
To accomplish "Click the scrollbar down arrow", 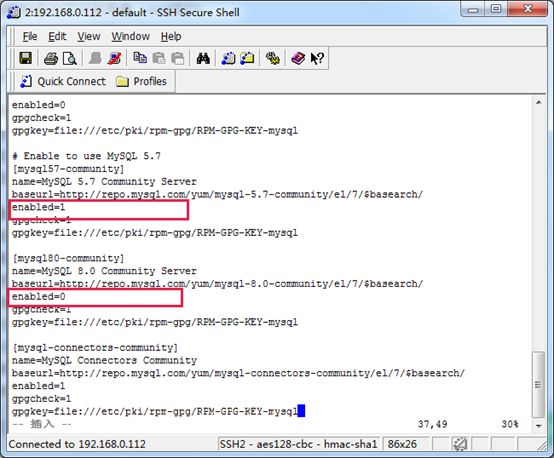I will pos(538,426).
